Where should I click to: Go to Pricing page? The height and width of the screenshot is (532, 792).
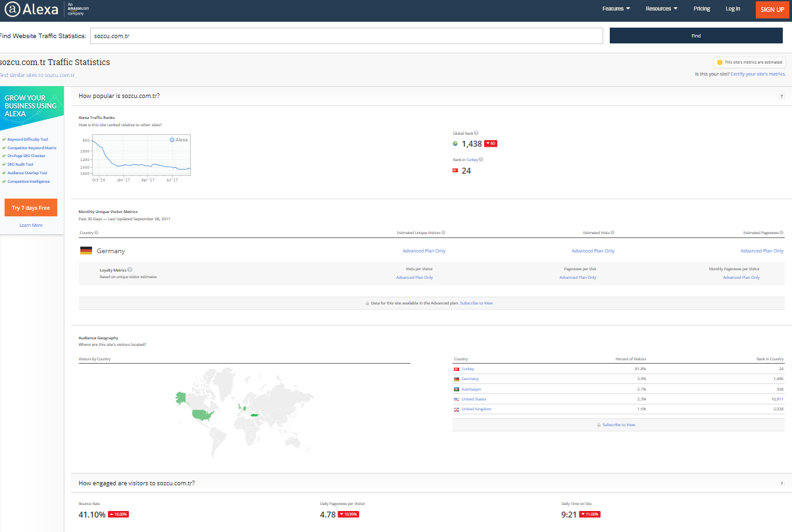(x=702, y=9)
